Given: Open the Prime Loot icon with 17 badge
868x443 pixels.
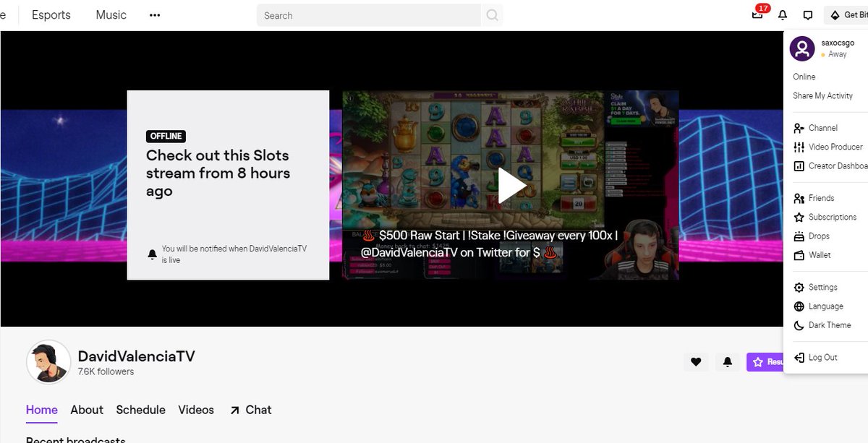Looking at the screenshot, I should point(757,14).
